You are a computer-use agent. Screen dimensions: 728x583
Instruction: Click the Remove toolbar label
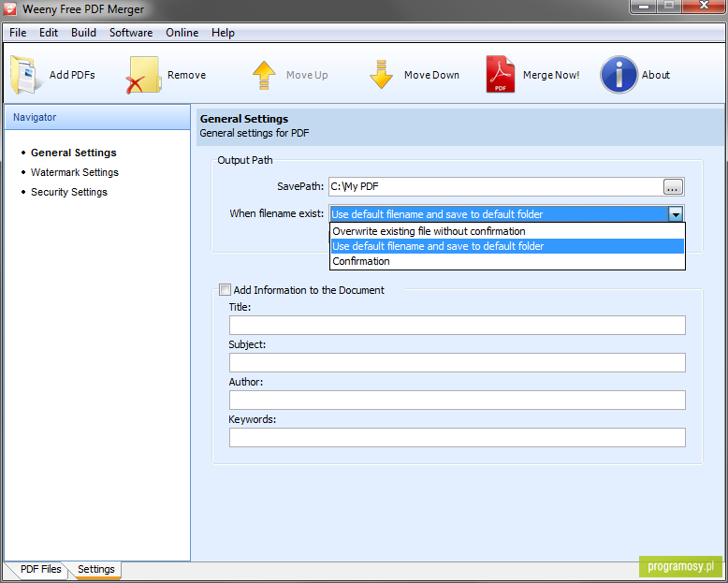[186, 75]
